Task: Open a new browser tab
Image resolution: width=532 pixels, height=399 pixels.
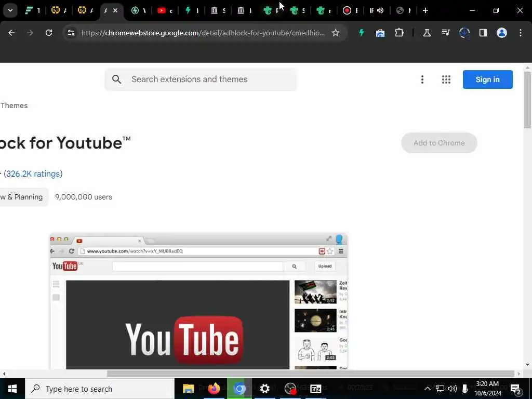Action: [x=425, y=10]
